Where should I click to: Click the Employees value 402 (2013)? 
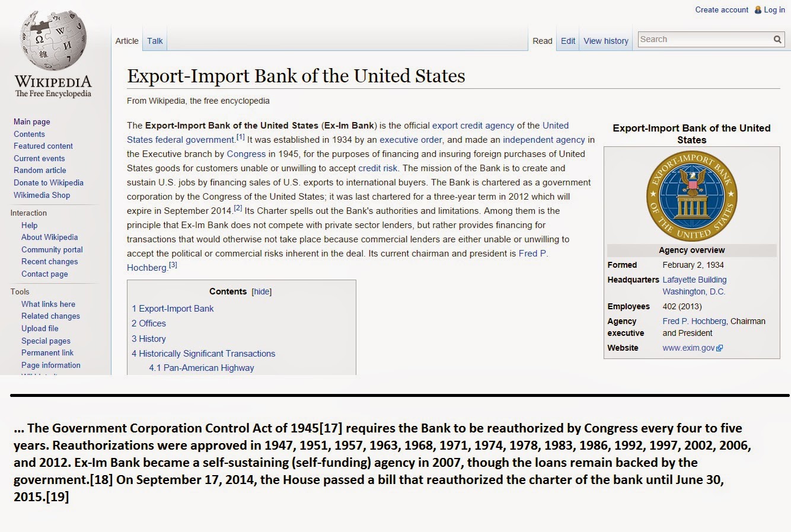click(682, 306)
